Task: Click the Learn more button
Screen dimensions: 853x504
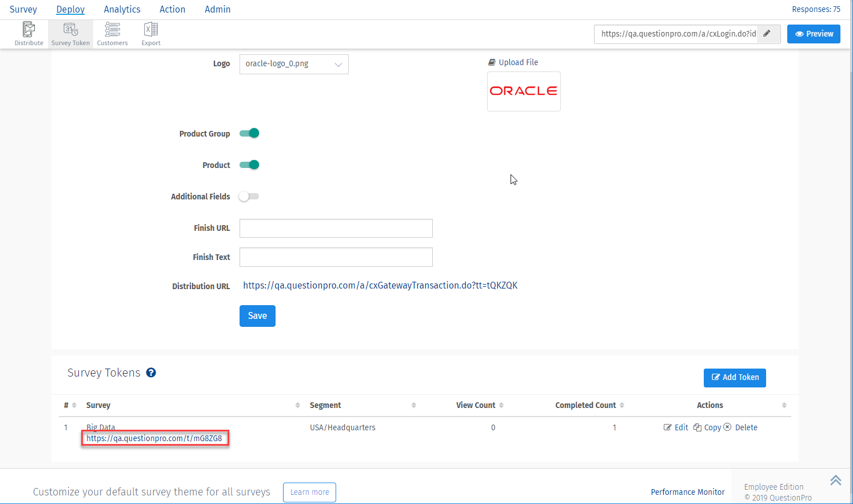Action: (309, 492)
